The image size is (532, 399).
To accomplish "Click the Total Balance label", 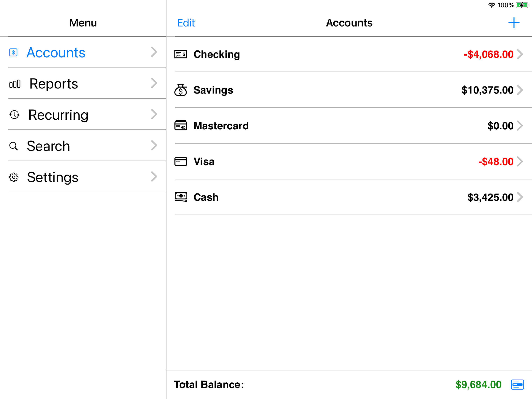I will [209, 385].
